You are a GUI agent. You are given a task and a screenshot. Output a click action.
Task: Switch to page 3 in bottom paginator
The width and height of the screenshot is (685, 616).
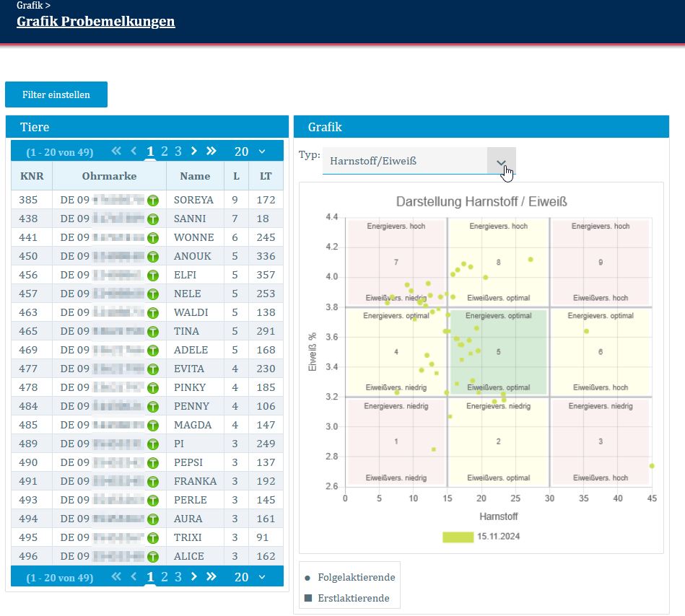click(x=178, y=577)
